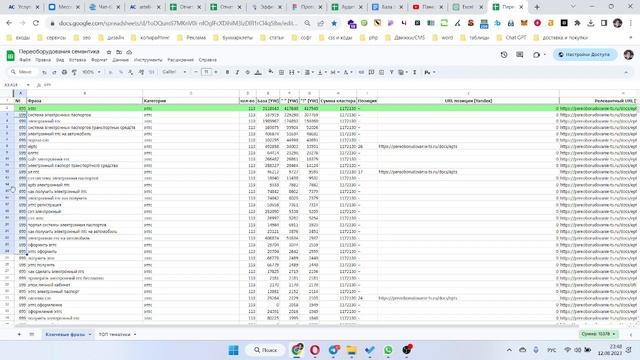
Task: Decrease font size minus button
Action: tap(196, 72)
